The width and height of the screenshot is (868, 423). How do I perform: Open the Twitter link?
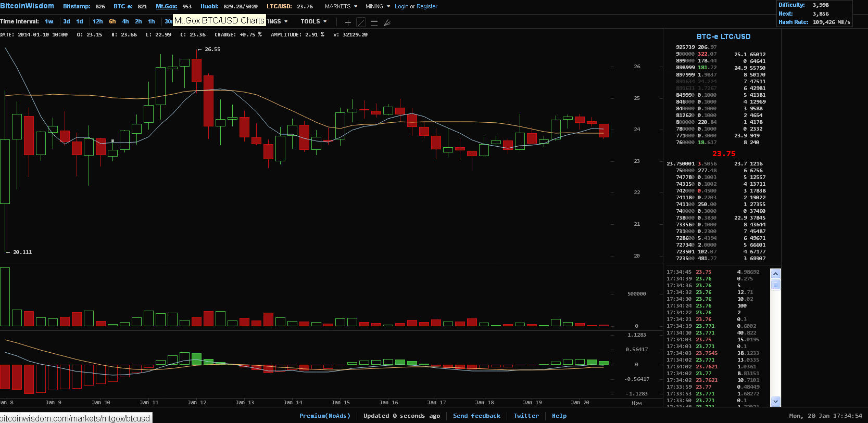(x=526, y=416)
